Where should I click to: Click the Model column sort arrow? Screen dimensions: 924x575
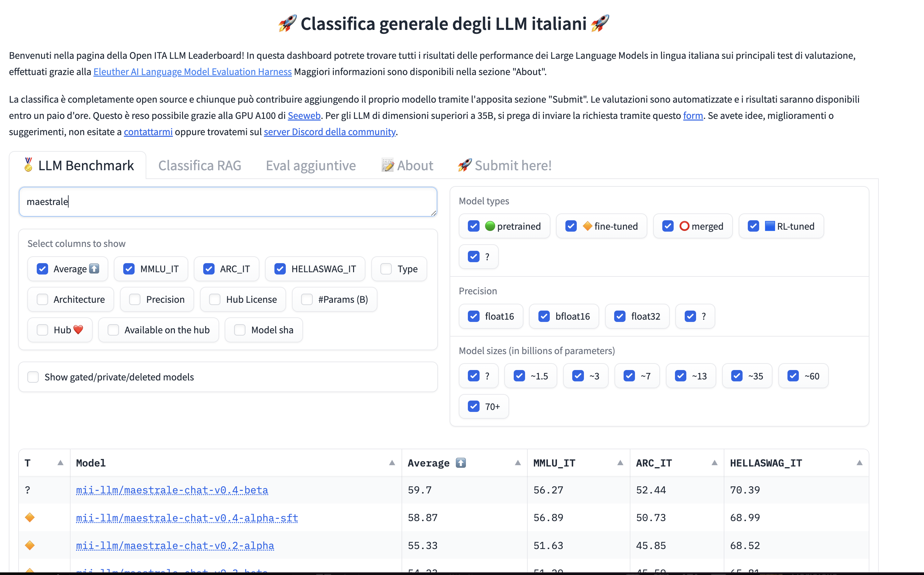(391, 463)
